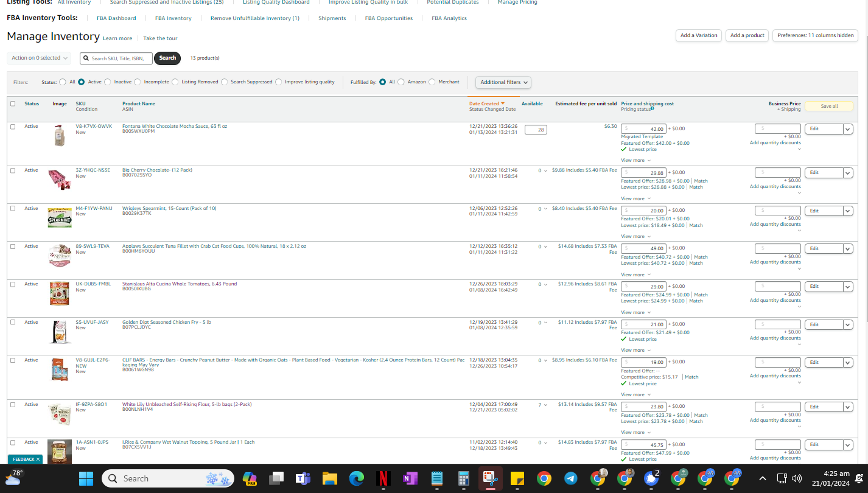The height and width of the screenshot is (493, 868).
Task: Set Status filter to All
Action: 63,82
